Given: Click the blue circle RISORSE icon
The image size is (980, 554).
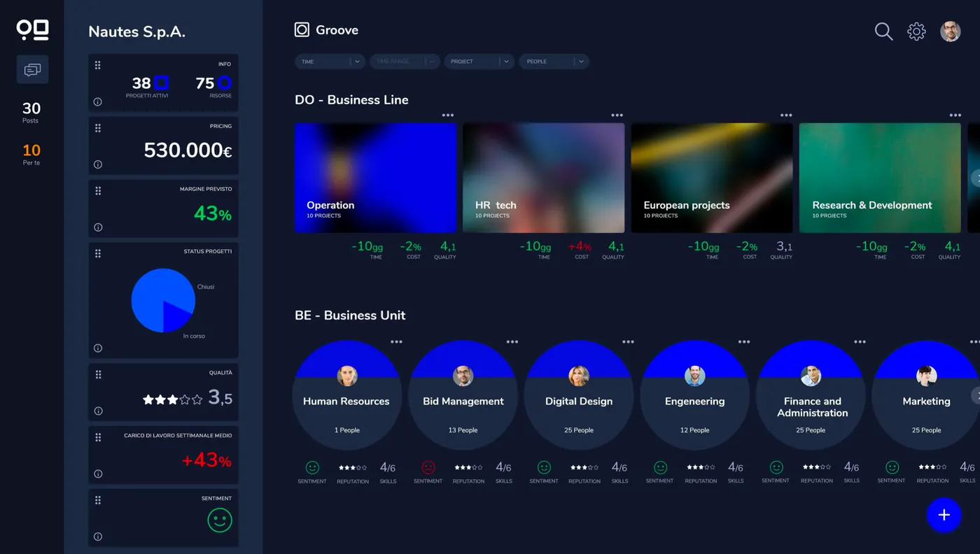Looking at the screenshot, I should point(225,83).
